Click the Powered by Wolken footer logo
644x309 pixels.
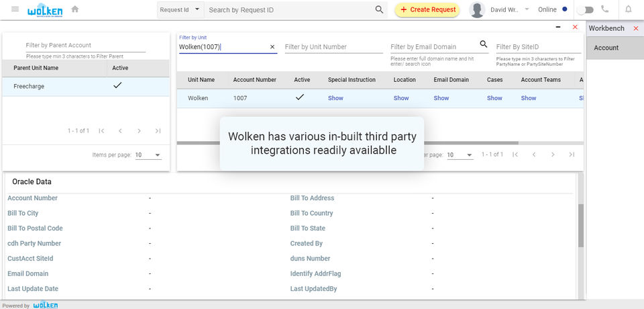pyautogui.click(x=45, y=305)
